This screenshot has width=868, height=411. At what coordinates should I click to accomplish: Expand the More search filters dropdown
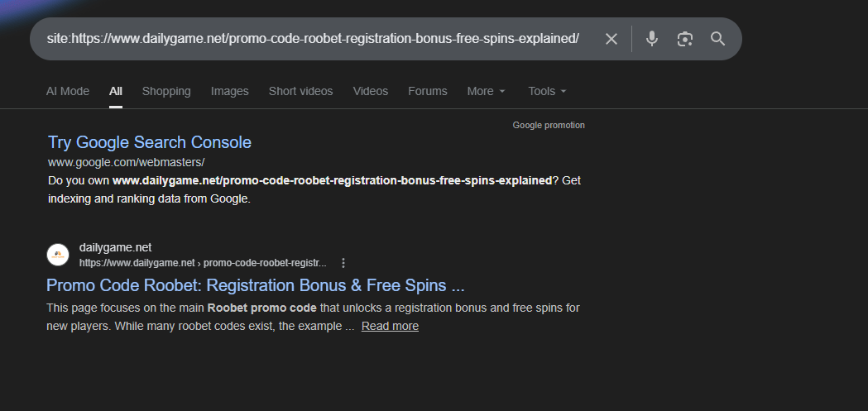486,91
